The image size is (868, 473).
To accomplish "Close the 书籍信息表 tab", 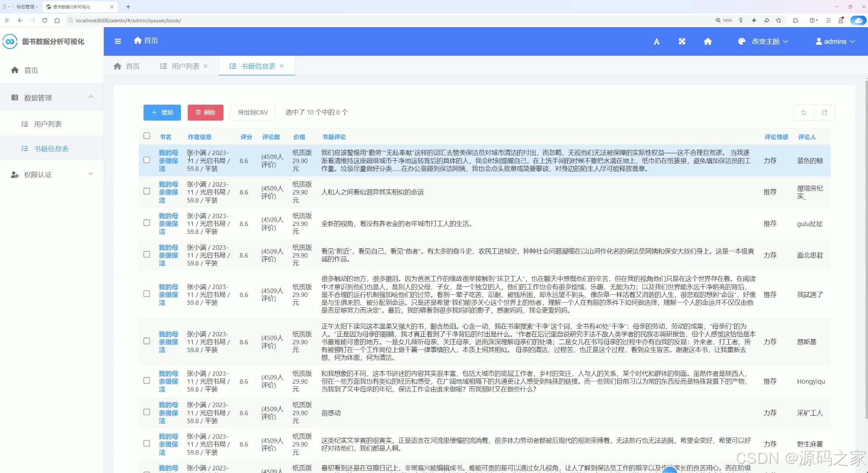I will tap(282, 66).
